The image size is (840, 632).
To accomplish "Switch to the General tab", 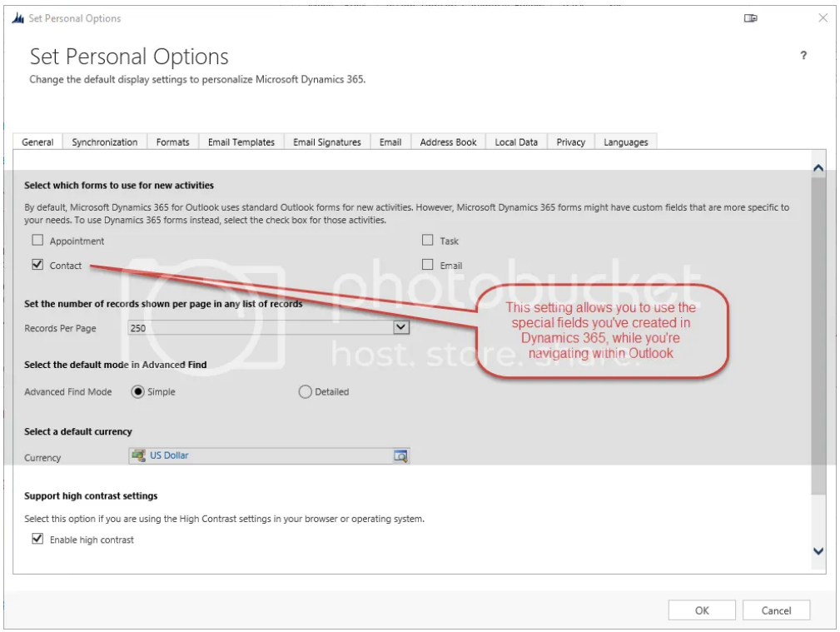I will pos(37,142).
